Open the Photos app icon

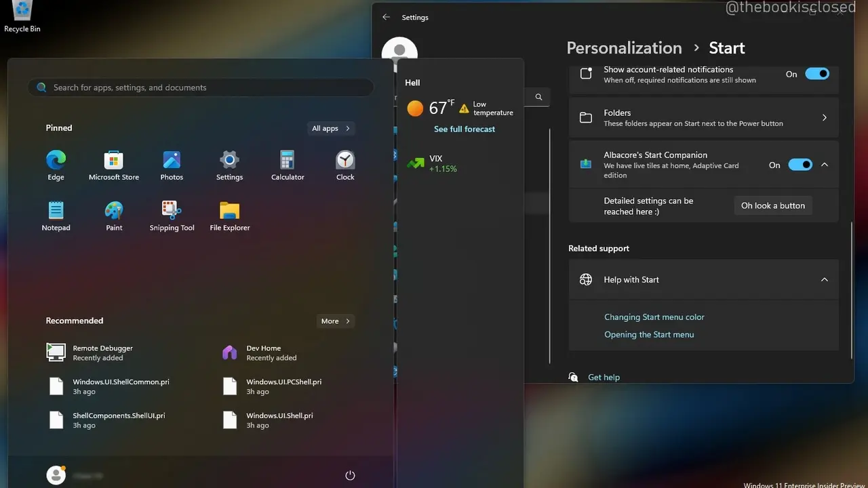point(172,161)
